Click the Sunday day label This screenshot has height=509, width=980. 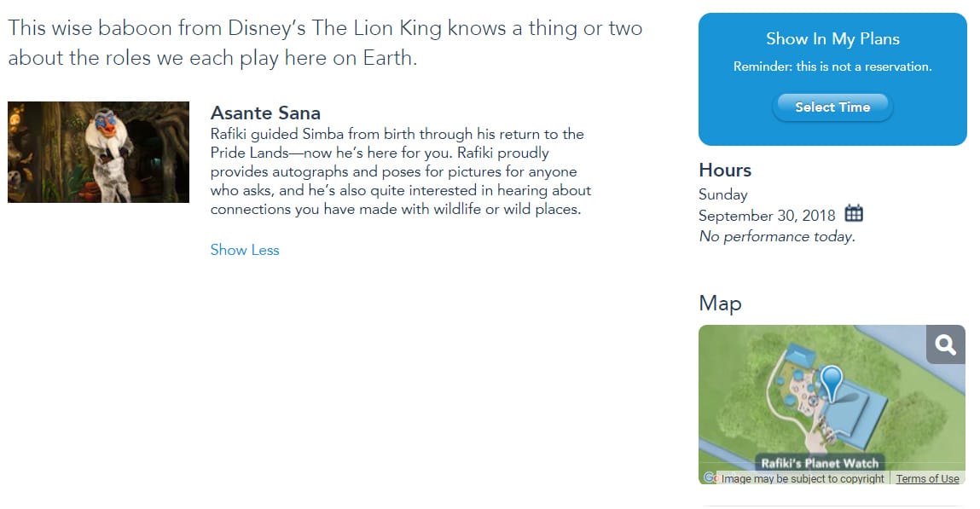tap(723, 195)
